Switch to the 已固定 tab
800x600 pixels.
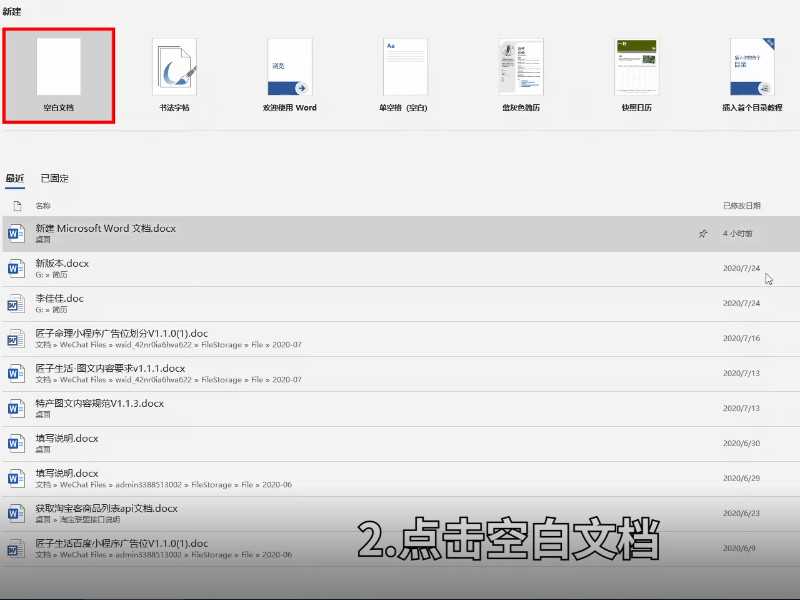click(57, 177)
